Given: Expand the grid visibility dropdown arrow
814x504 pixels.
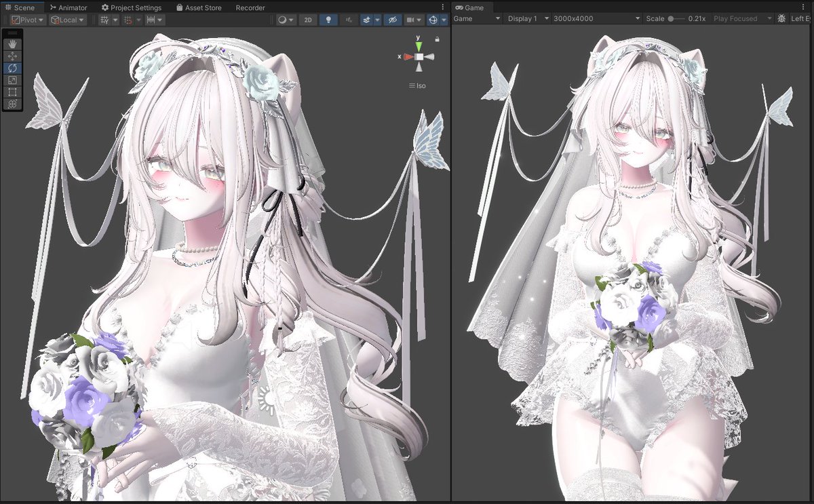Looking at the screenshot, I should [x=115, y=20].
